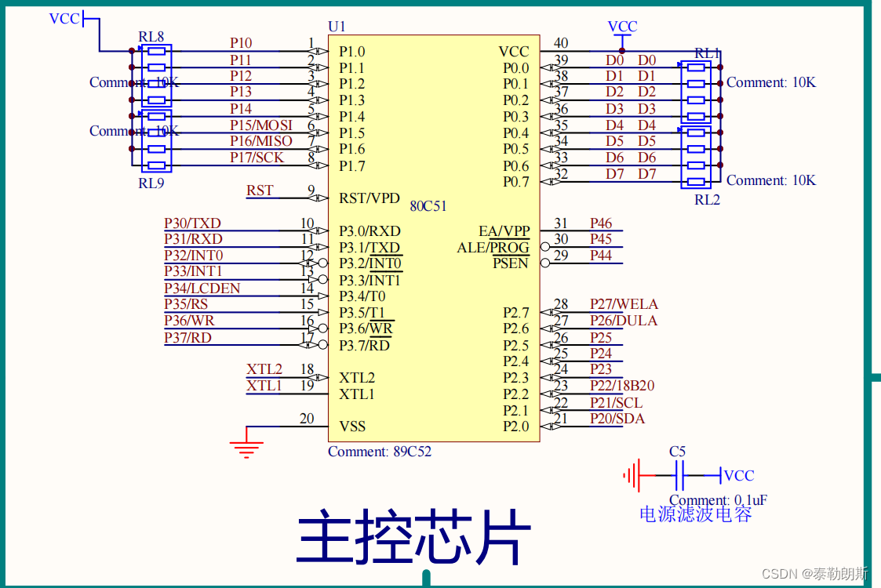
Task: Select the P23 net label
Action: 601,369
